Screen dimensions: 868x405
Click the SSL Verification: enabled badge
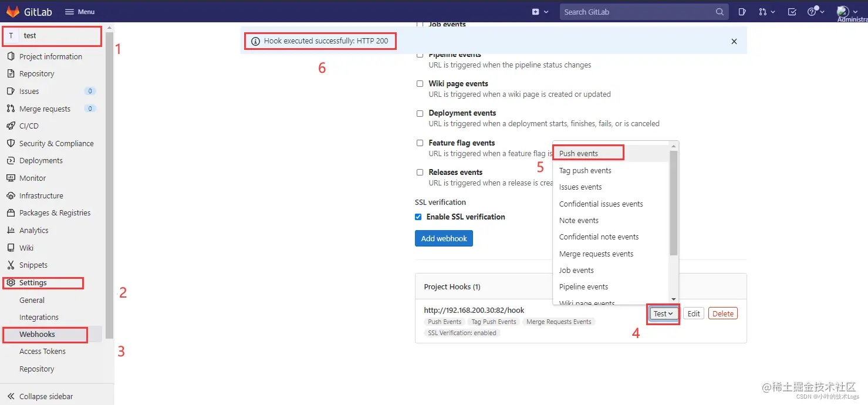click(462, 333)
